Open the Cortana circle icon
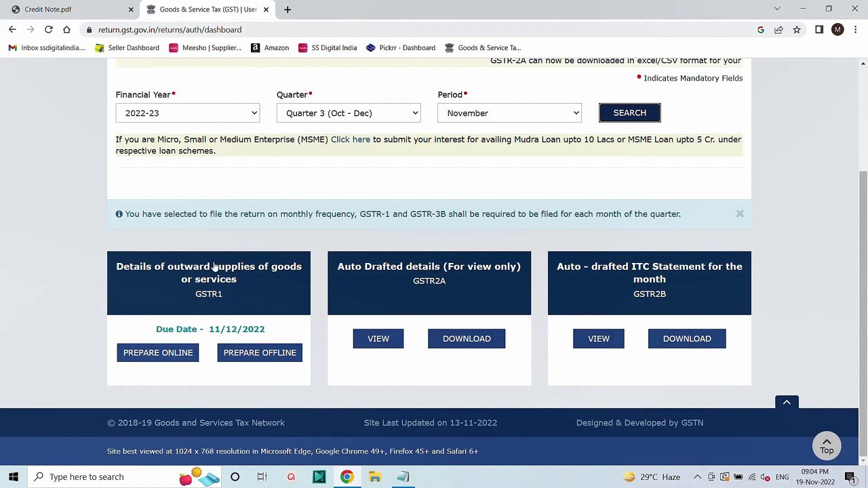 pos(235,476)
